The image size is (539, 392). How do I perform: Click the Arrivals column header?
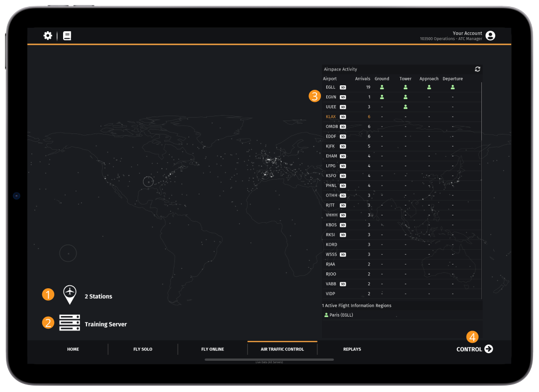[x=363, y=79]
